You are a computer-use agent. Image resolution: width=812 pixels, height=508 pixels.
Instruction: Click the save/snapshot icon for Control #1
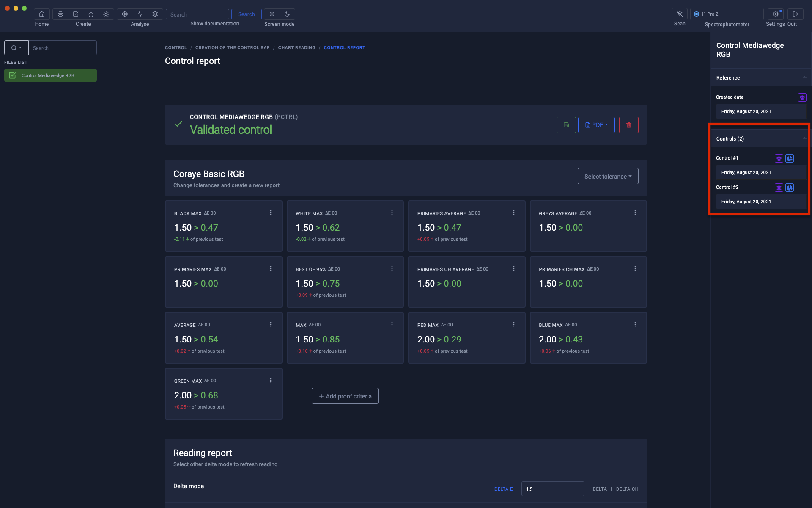(x=778, y=158)
